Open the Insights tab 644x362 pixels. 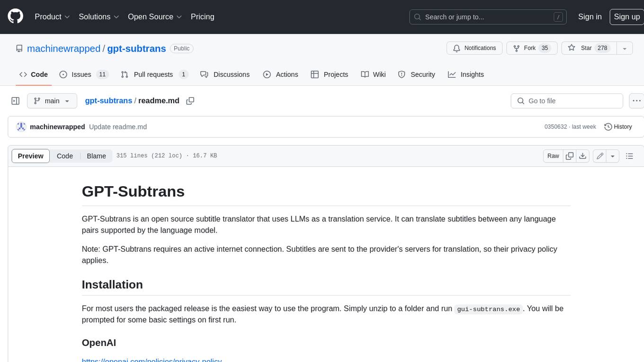[x=466, y=74]
